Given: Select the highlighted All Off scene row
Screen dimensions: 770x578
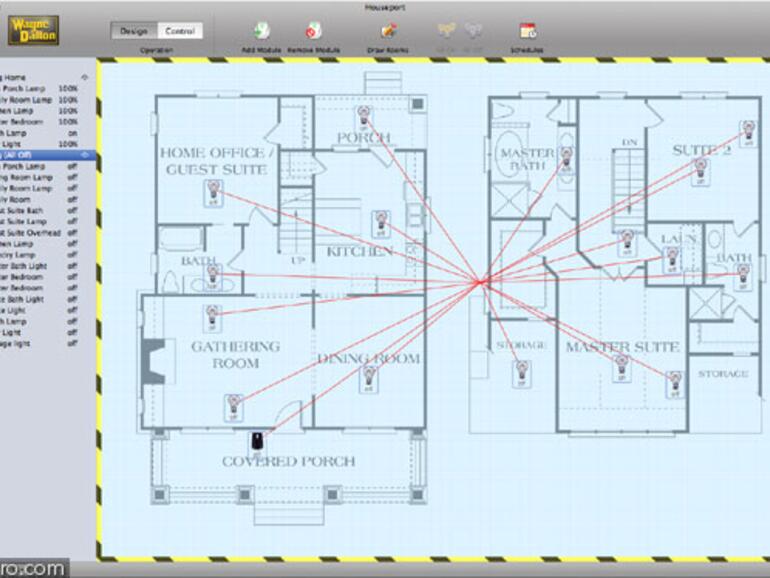Looking at the screenshot, I should point(48,155).
